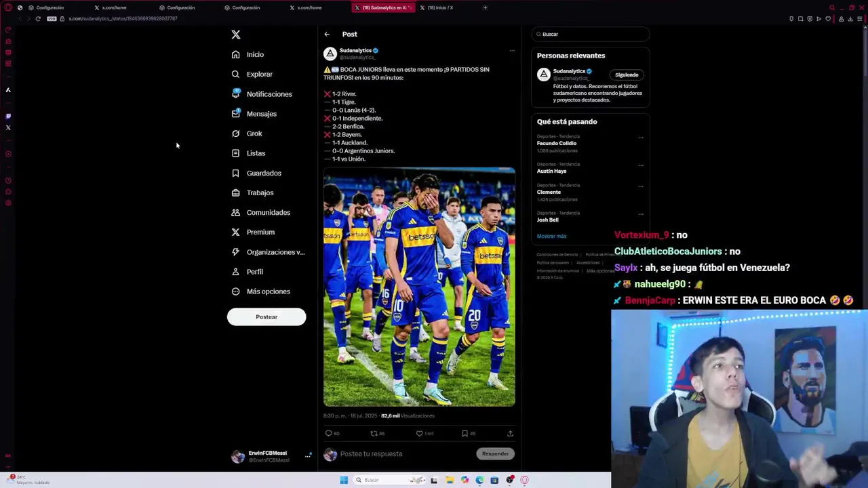Click the browser address bar URL
This screenshot has height=488, width=868.
pyautogui.click(x=123, y=19)
